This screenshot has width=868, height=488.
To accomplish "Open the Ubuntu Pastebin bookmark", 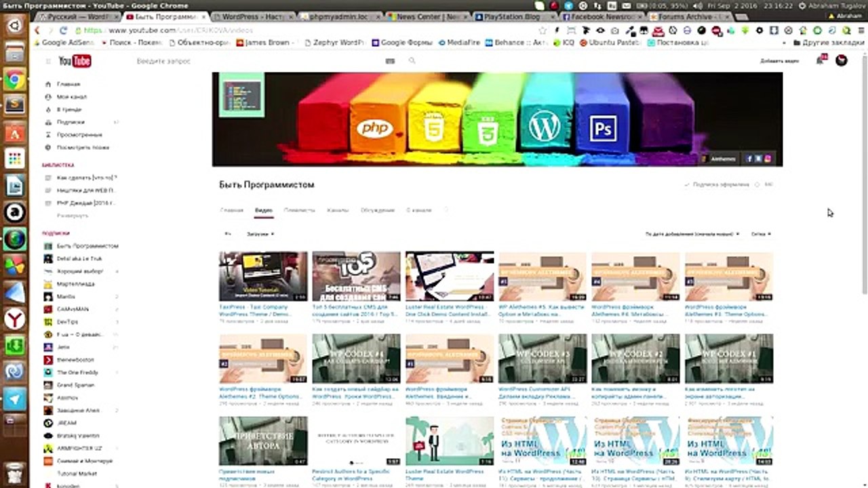I will coord(610,42).
